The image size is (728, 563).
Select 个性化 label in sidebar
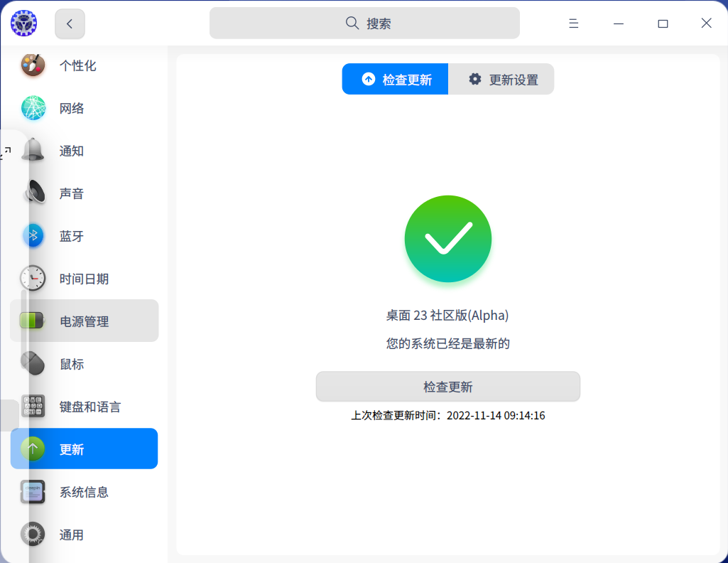77,65
